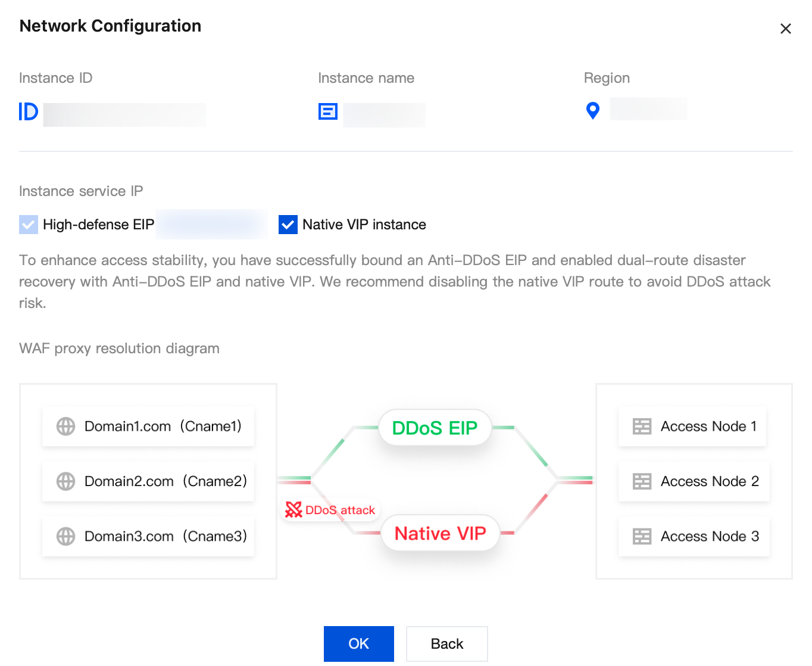Image resolution: width=812 pixels, height=666 pixels.
Task: Click the server icon for Access Node 1
Action: tap(642, 427)
